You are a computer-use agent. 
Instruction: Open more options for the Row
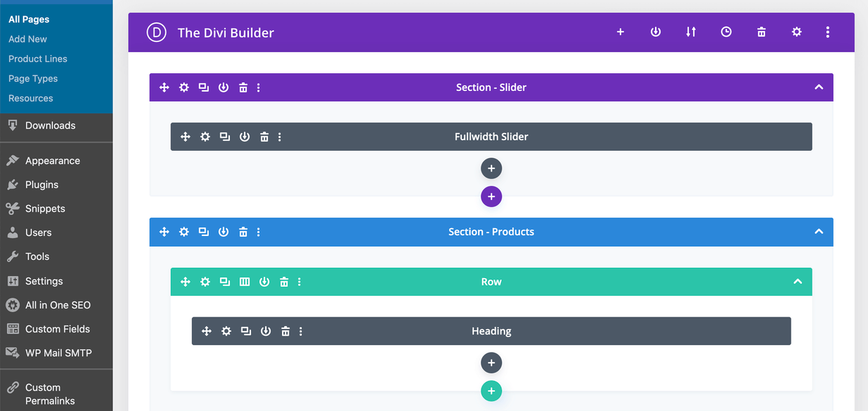pos(300,282)
